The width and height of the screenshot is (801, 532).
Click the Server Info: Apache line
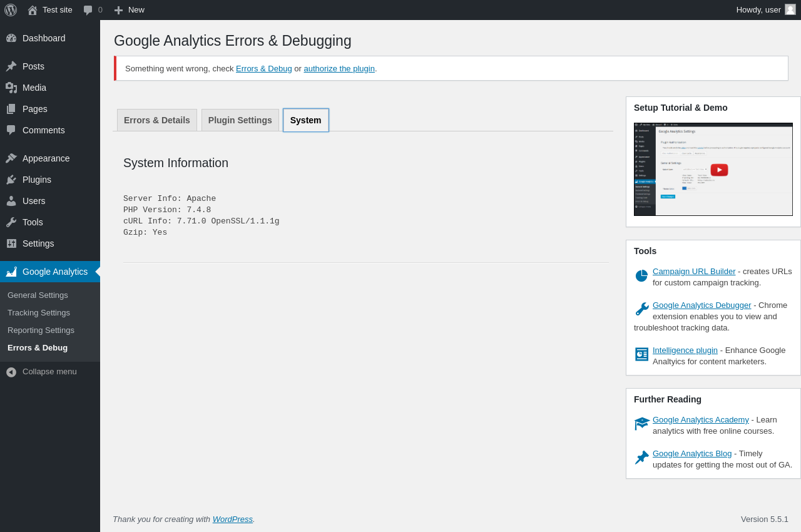pyautogui.click(x=170, y=199)
